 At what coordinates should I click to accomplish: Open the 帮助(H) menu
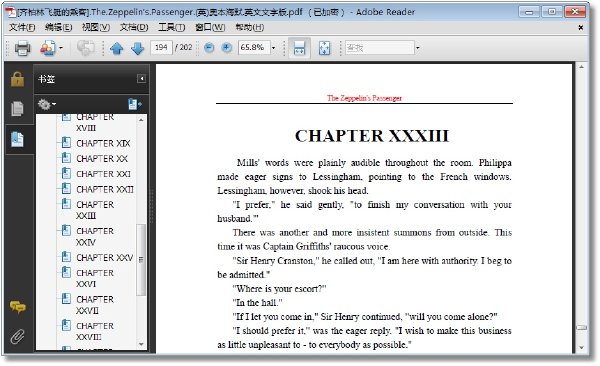click(x=249, y=28)
